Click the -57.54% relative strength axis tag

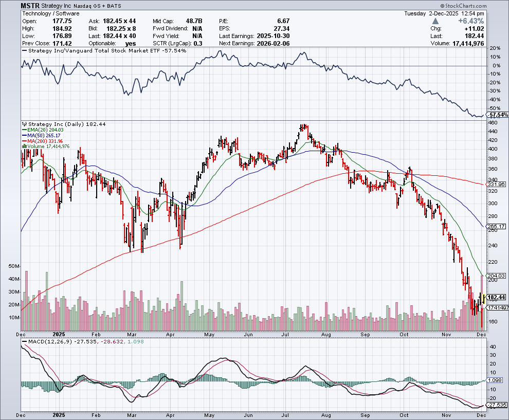[x=497, y=115]
